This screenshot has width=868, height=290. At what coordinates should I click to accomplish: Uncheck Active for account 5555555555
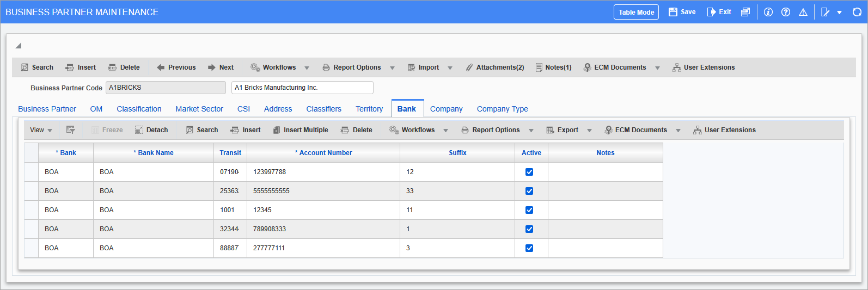point(529,191)
